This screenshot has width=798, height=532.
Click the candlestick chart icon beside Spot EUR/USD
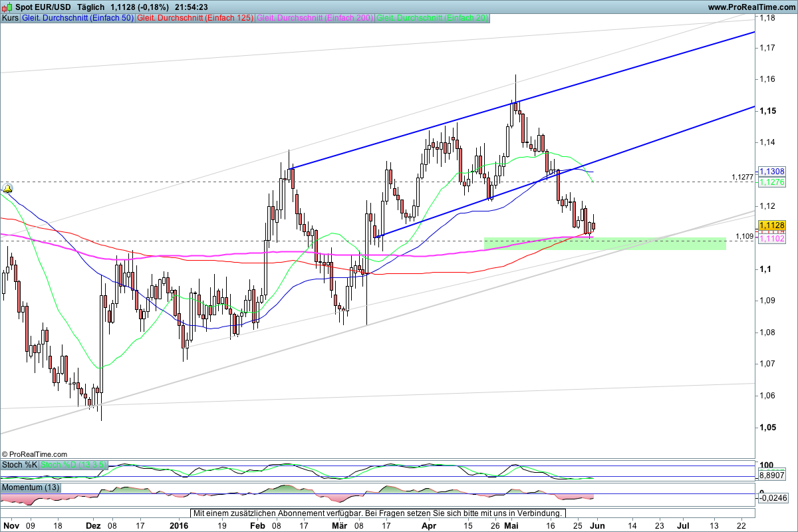pyautogui.click(x=7, y=7)
